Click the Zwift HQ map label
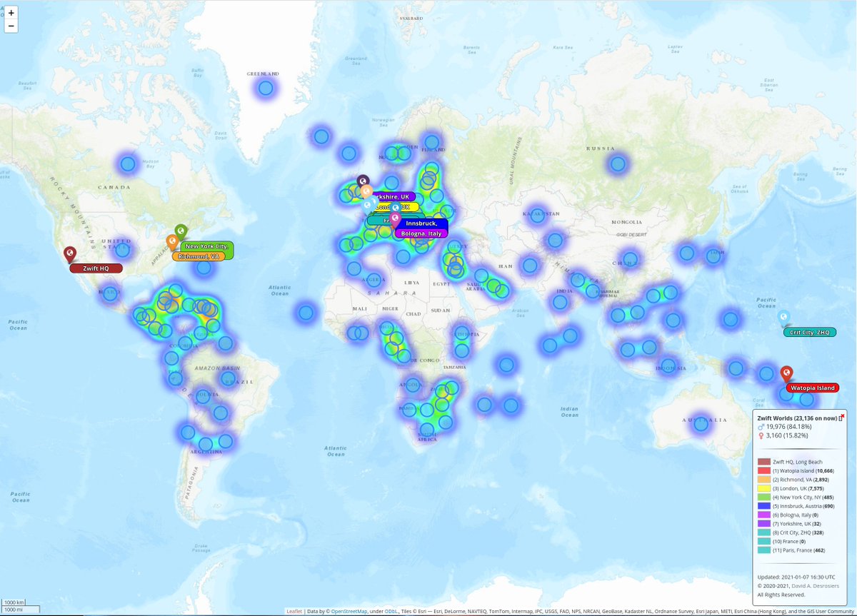Screen dimensions: 857x616 (x=96, y=268)
